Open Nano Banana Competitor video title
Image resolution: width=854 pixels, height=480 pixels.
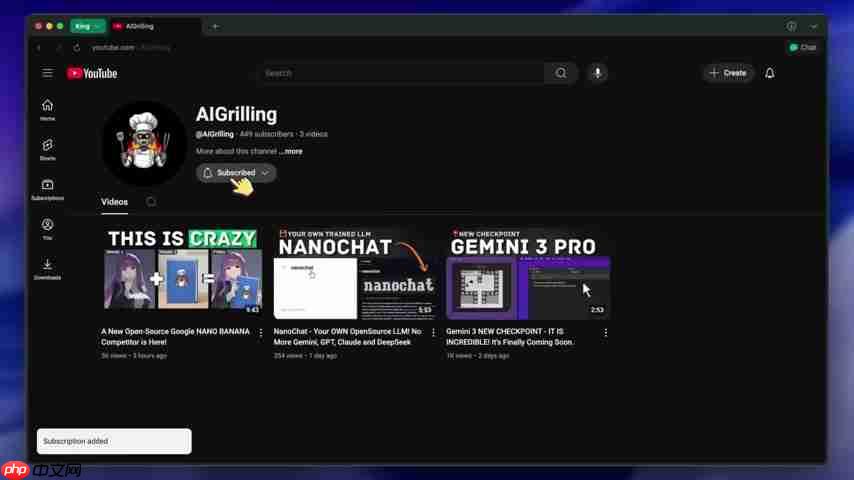click(x=175, y=337)
